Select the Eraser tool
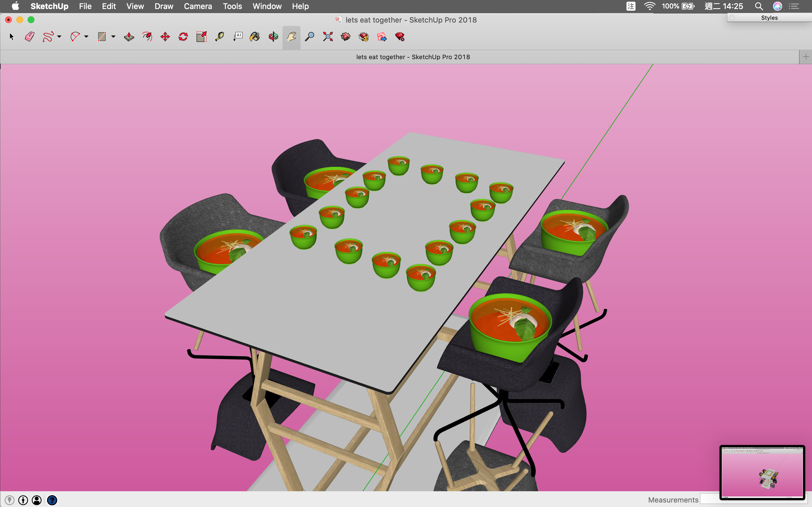The image size is (812, 507). 30,37
